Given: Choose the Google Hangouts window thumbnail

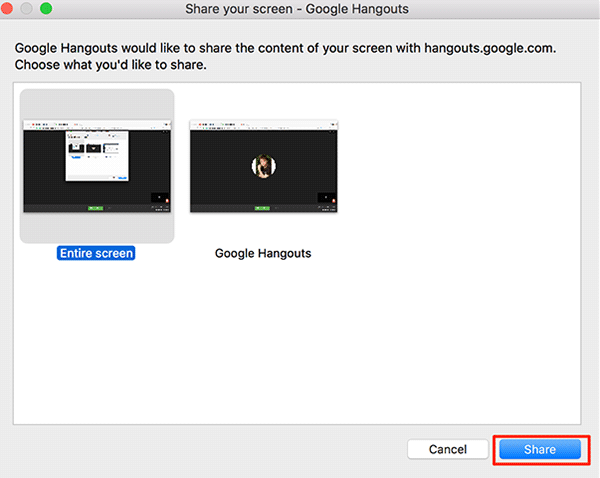Looking at the screenshot, I should (263, 166).
